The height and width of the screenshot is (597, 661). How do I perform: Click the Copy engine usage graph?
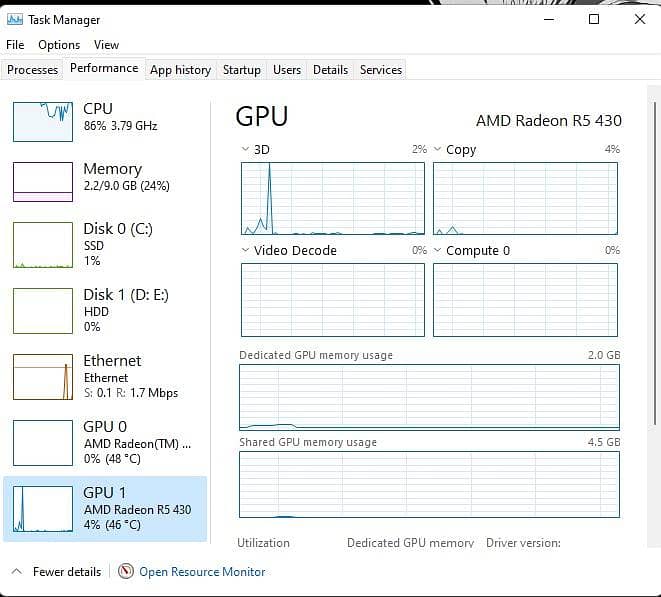(525, 199)
